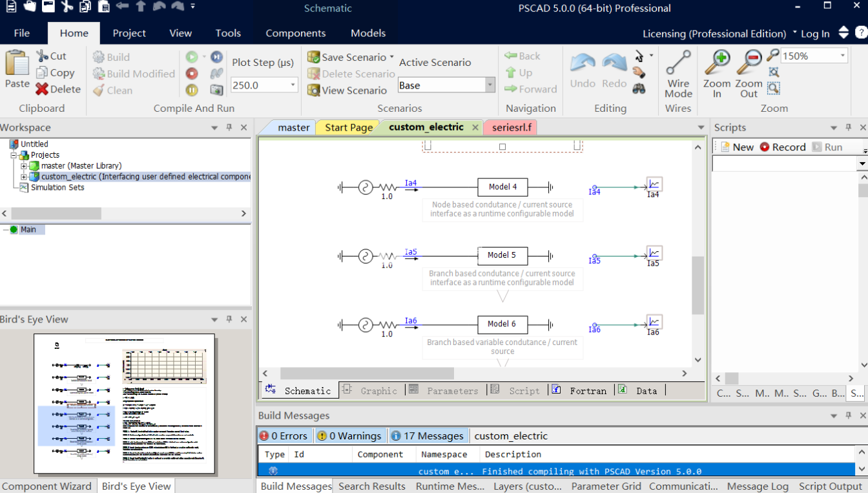
Task: Click the zoom rectangle icon
Action: pyautogui.click(x=774, y=88)
